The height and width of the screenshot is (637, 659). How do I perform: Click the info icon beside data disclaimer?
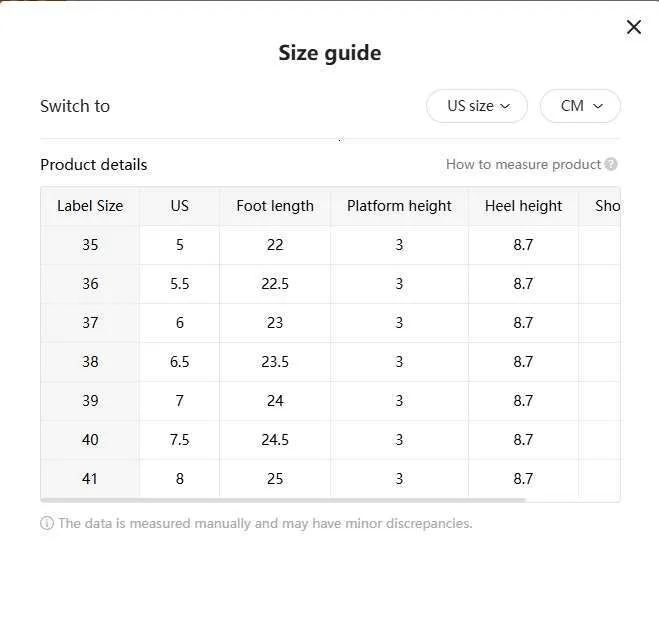(47, 523)
